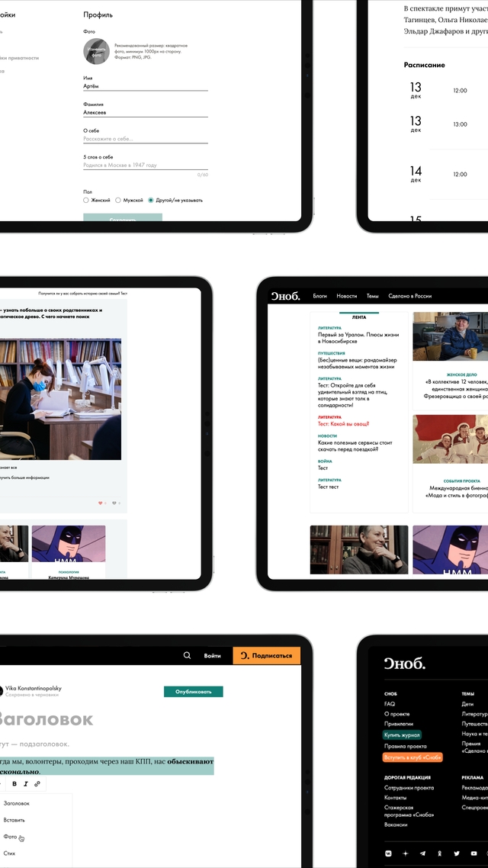Click the Сохранить button in profile form

click(x=123, y=217)
